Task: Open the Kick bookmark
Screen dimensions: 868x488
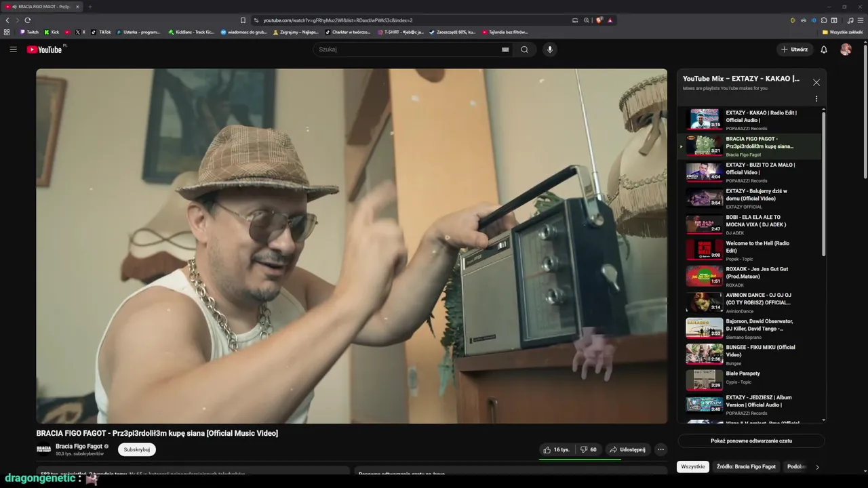Action: pos(52,32)
